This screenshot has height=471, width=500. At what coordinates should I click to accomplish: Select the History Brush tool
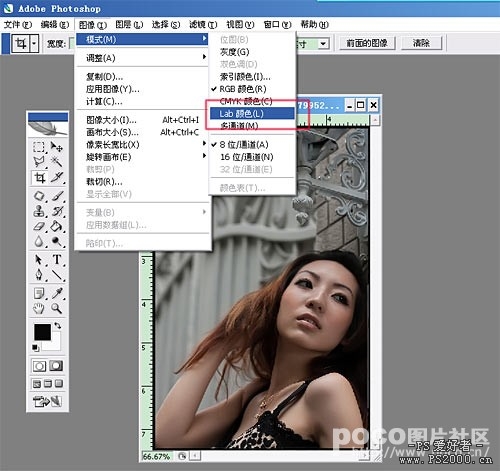tap(57, 211)
